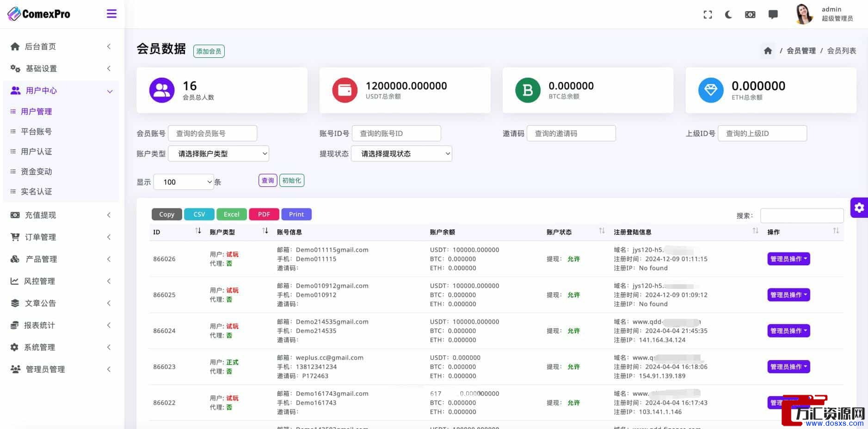Click the ID cell 866022
The image size is (868, 429).
tap(164, 403)
